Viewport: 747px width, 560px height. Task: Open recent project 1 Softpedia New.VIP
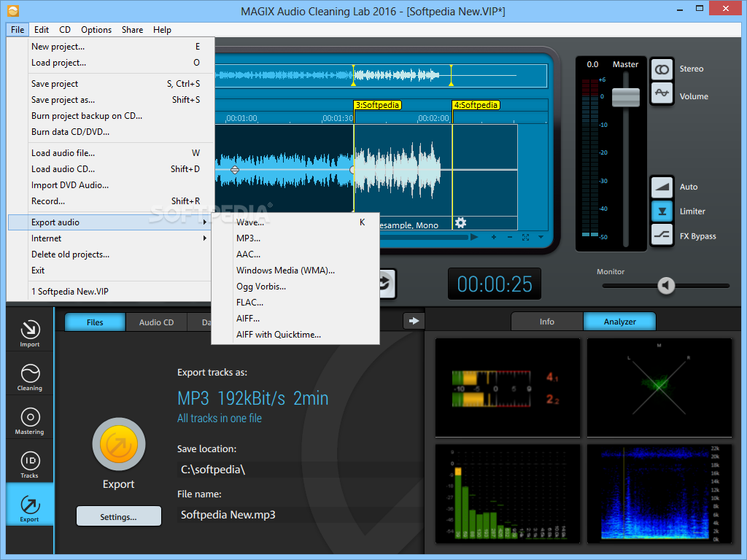pos(111,292)
